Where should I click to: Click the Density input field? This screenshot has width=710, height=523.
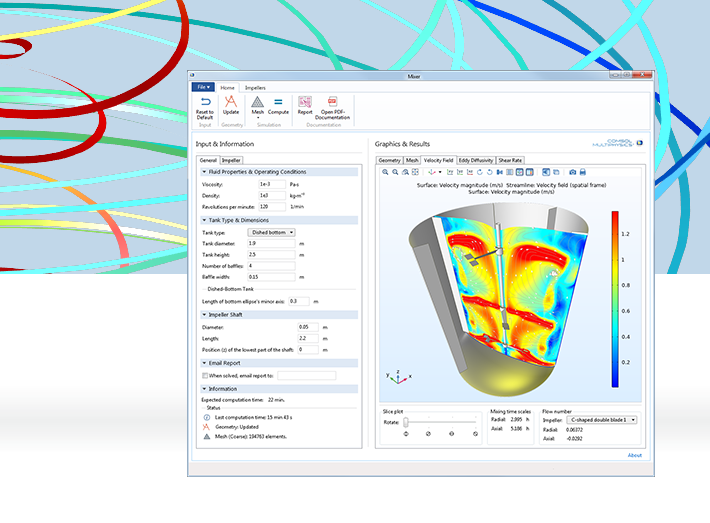(x=272, y=196)
